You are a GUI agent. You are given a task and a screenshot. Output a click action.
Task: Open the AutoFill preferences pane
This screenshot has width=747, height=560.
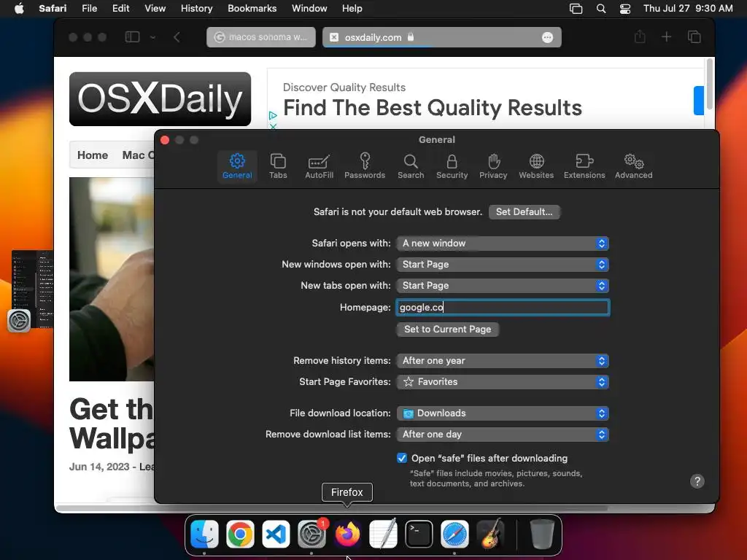click(320, 166)
